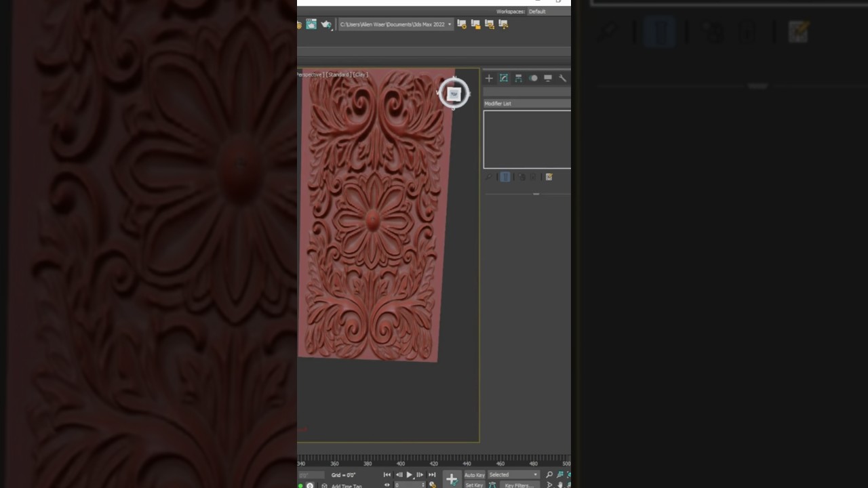
Task: Open the Selected key filter dropdown
Action: click(513, 475)
